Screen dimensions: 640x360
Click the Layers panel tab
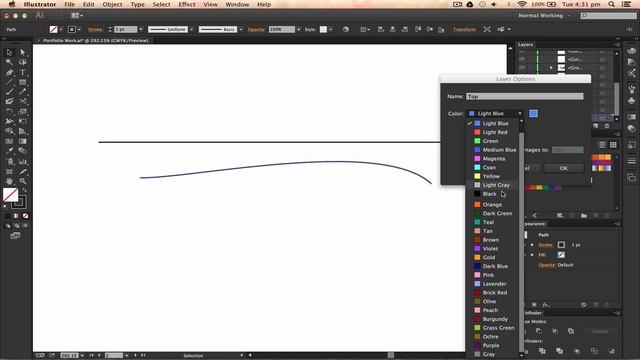pyautogui.click(x=525, y=44)
